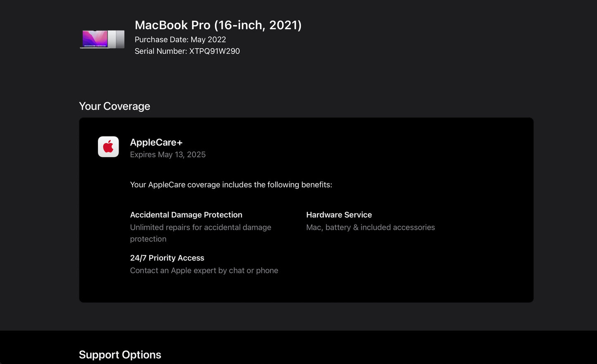Select the serial number XTPQ91W290
This screenshot has width=597, height=364.
tap(187, 51)
